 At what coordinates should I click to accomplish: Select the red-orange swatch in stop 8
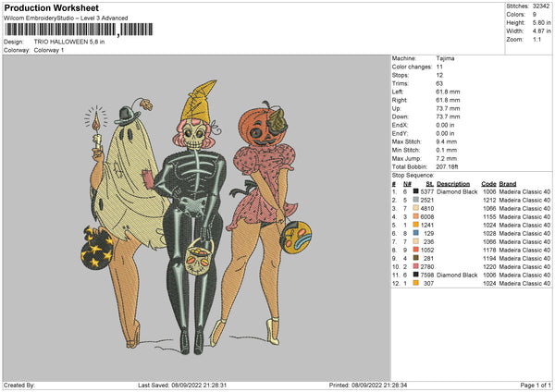[x=416, y=250]
